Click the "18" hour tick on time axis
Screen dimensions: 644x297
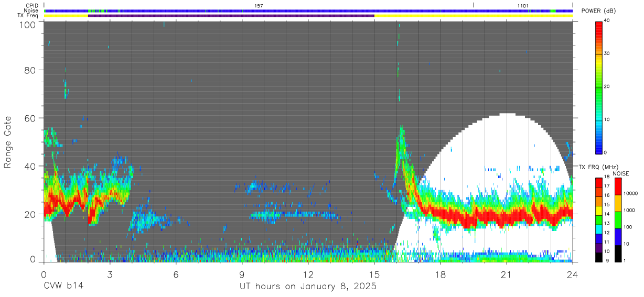(440, 274)
